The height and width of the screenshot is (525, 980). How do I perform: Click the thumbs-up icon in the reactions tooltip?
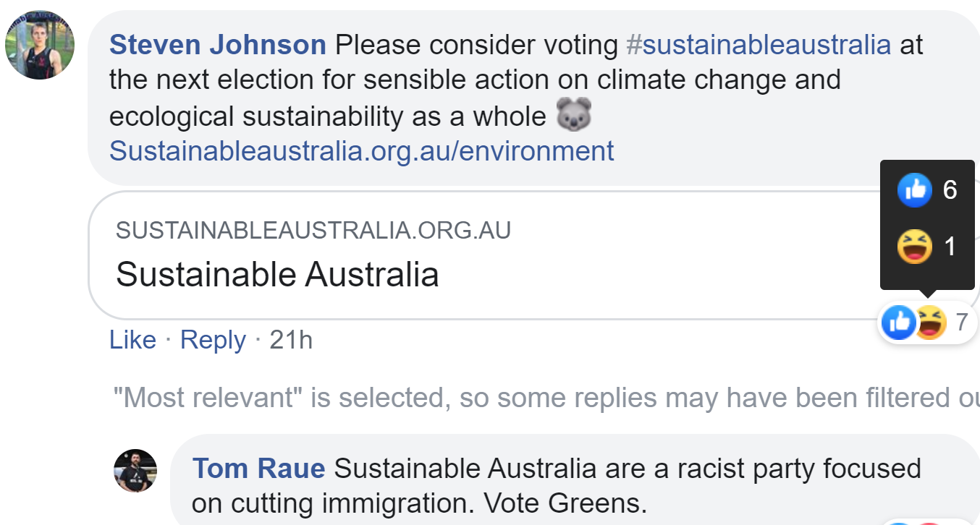tap(914, 190)
